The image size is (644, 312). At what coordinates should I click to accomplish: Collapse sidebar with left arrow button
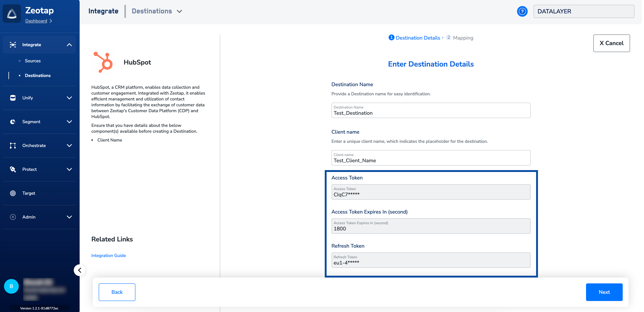click(80, 270)
